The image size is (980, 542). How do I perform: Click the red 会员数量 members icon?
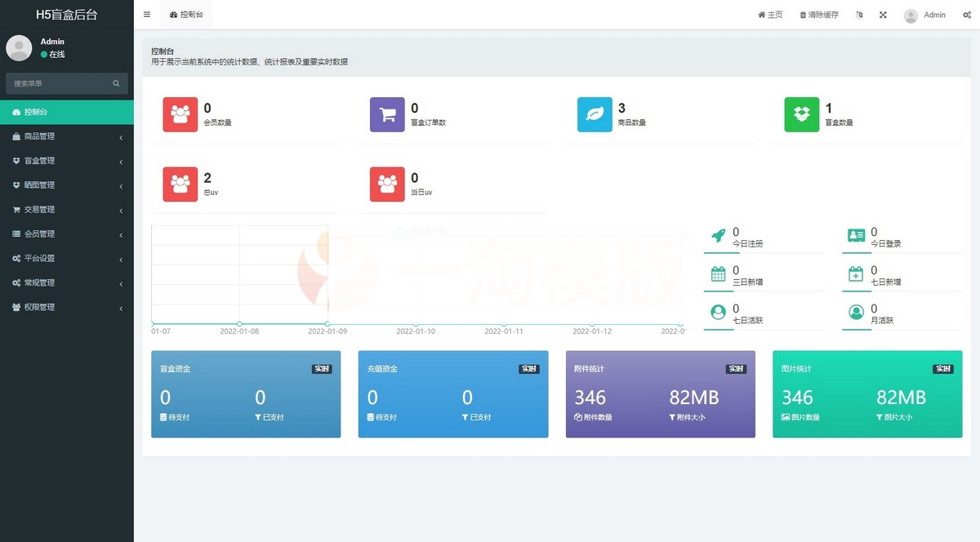(180, 114)
